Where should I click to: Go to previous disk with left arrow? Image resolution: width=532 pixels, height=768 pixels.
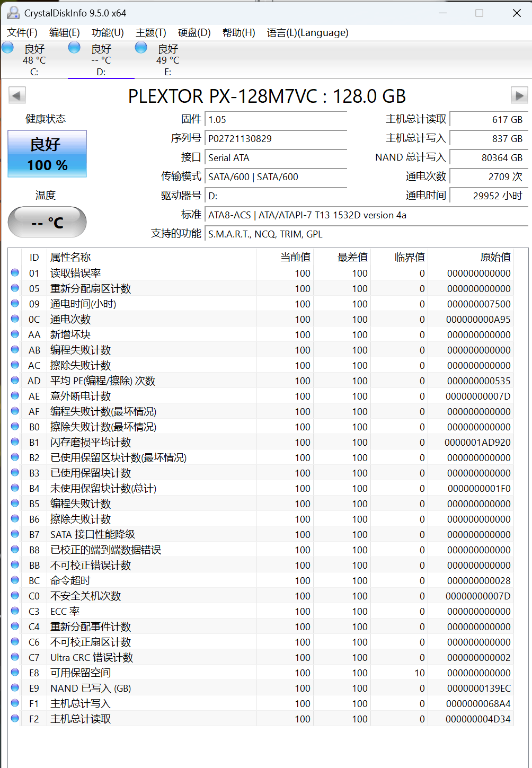click(x=17, y=95)
